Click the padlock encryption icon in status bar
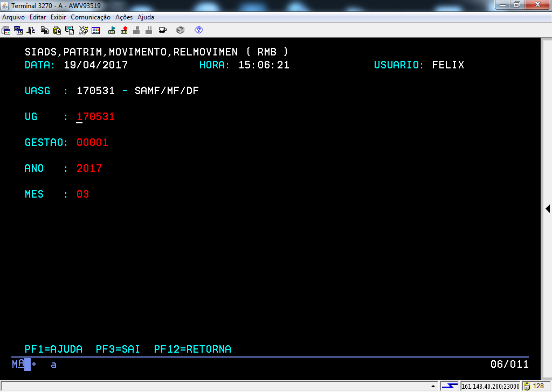The width and height of the screenshot is (552, 392). pyautogui.click(x=527, y=386)
